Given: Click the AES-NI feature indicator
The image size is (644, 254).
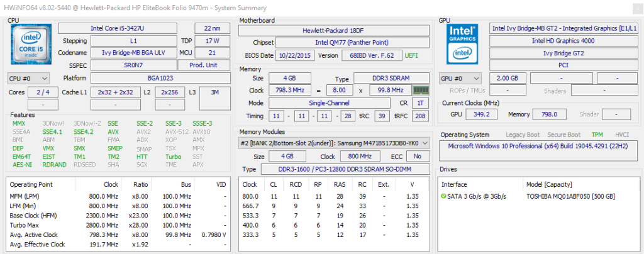Looking at the screenshot, I should tap(22, 165).
